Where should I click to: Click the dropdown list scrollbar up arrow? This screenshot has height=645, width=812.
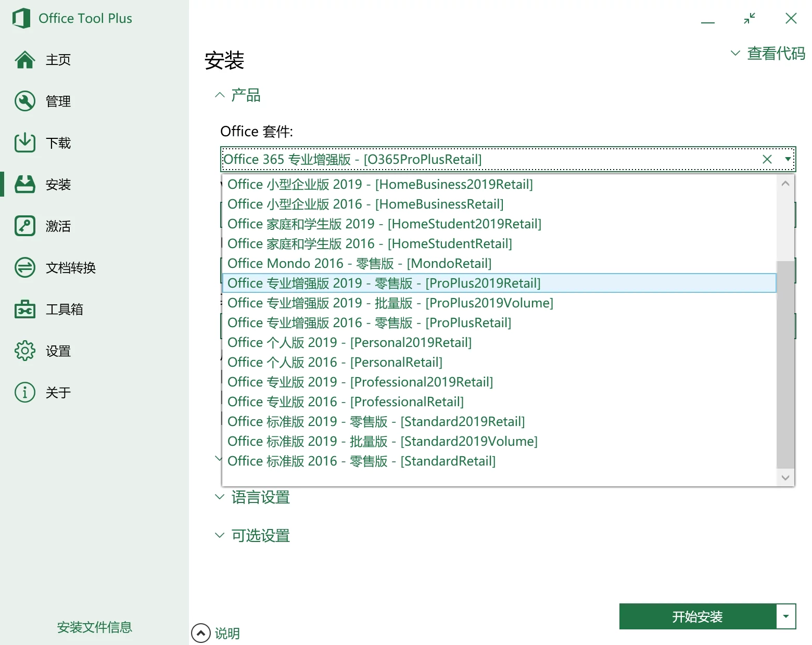785,184
